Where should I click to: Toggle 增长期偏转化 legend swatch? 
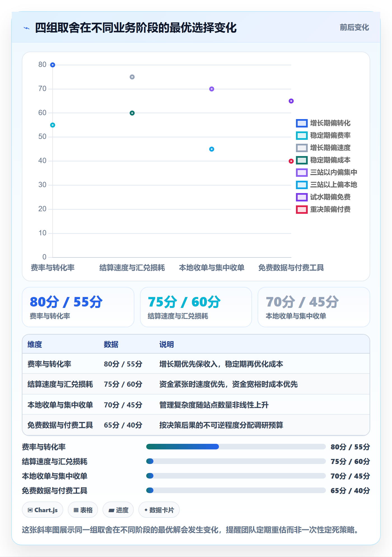tap(302, 123)
